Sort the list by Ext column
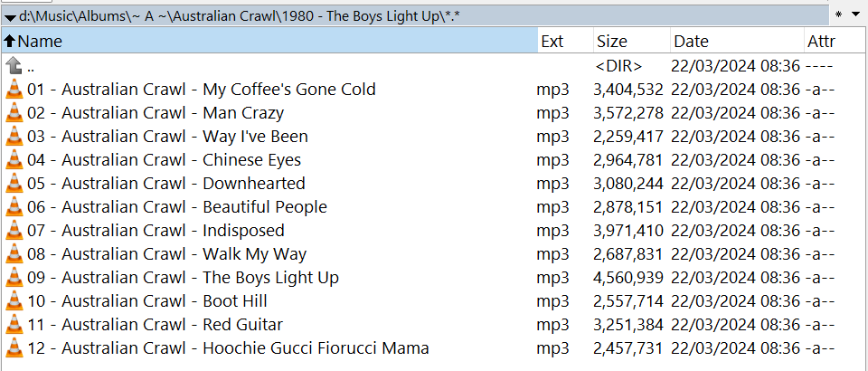 565,42
